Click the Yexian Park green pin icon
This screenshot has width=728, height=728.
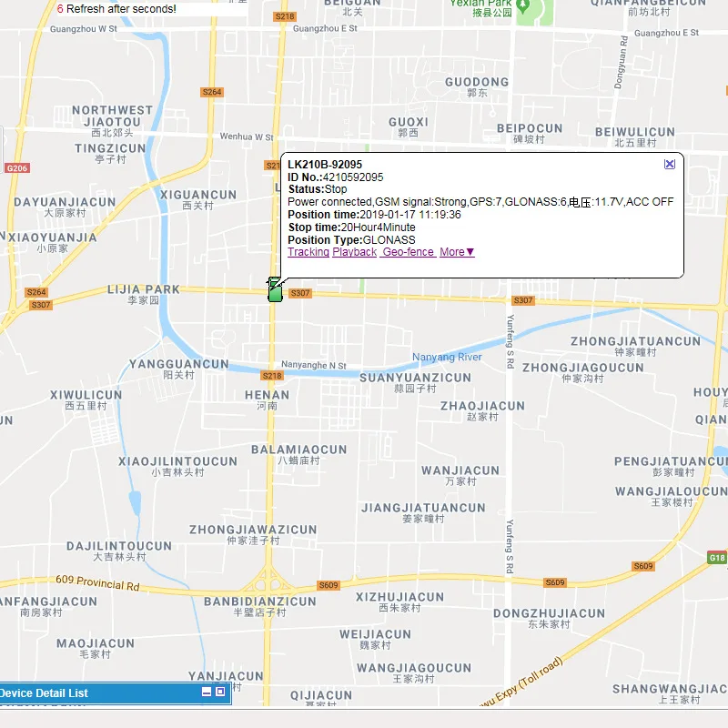(x=523, y=6)
